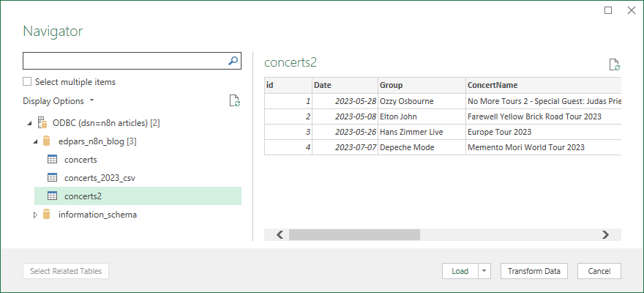The image size is (644, 293).
Task: Select the concerts2 table in tree
Action: point(83,196)
